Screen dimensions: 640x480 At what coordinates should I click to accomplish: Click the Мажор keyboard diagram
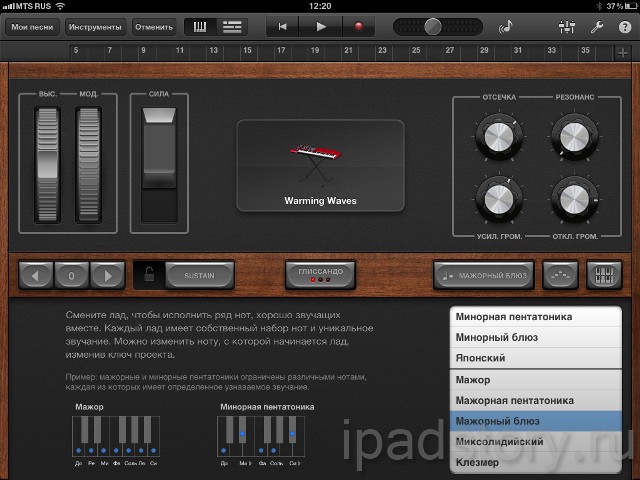(116, 436)
